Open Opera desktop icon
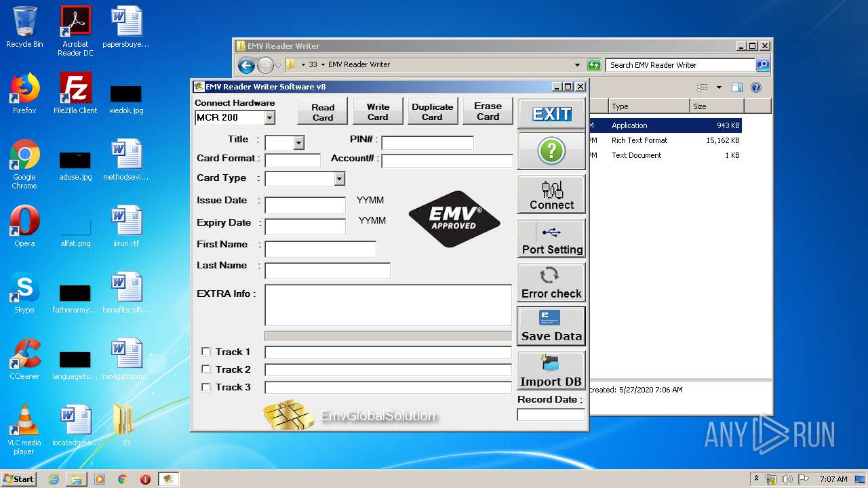 24,226
